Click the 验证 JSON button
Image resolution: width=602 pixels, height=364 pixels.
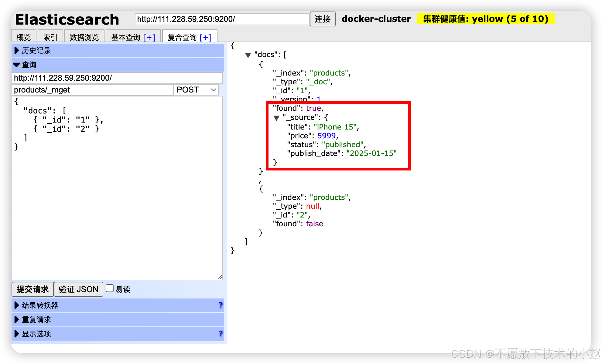click(x=78, y=289)
